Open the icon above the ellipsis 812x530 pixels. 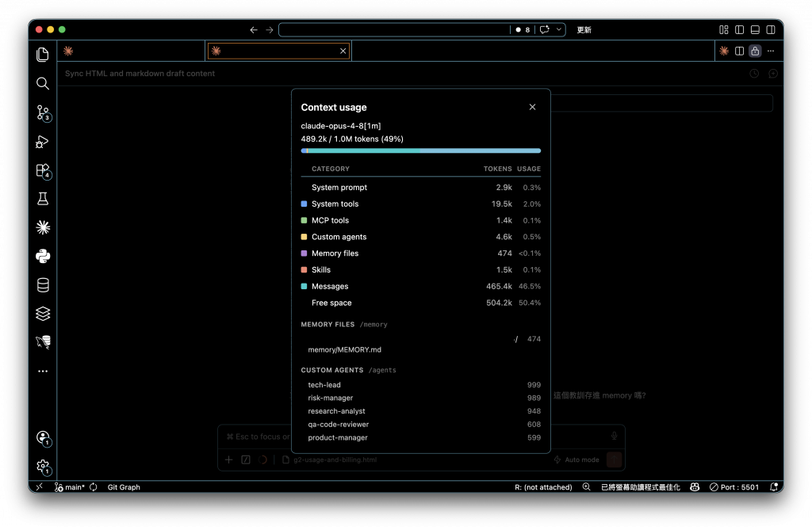[x=43, y=342]
